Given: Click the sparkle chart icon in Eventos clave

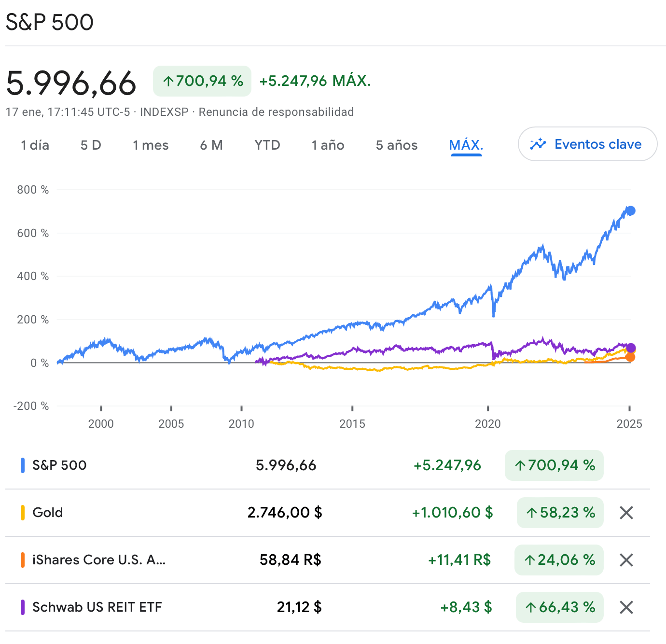Looking at the screenshot, I should click(x=538, y=144).
